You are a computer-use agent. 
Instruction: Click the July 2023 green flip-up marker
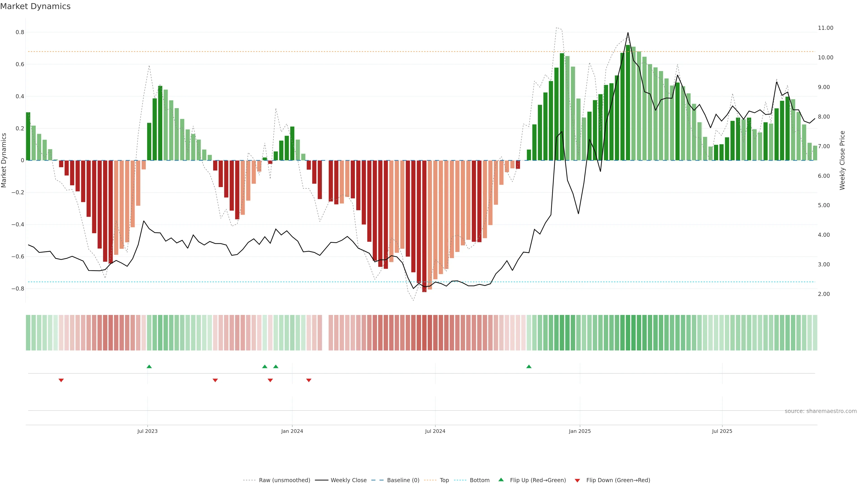coord(149,366)
